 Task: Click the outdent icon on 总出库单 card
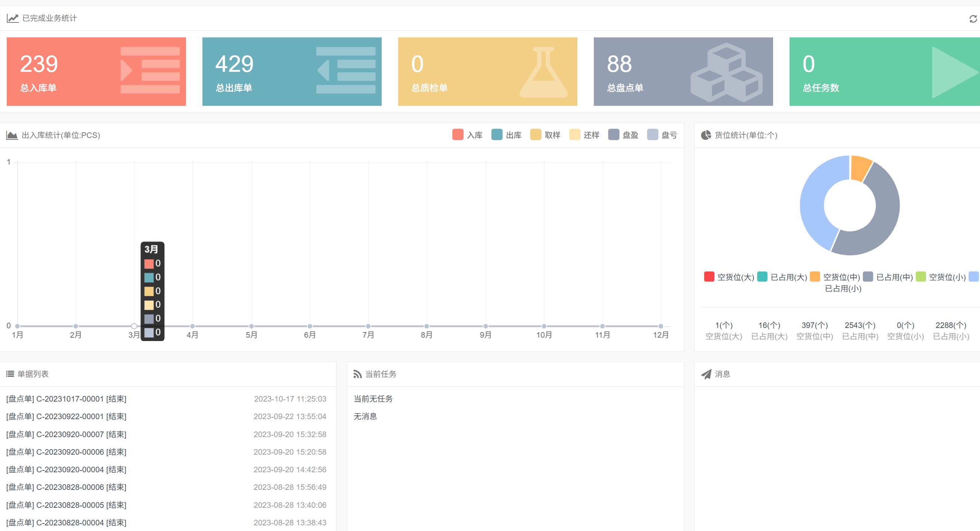pyautogui.click(x=345, y=70)
